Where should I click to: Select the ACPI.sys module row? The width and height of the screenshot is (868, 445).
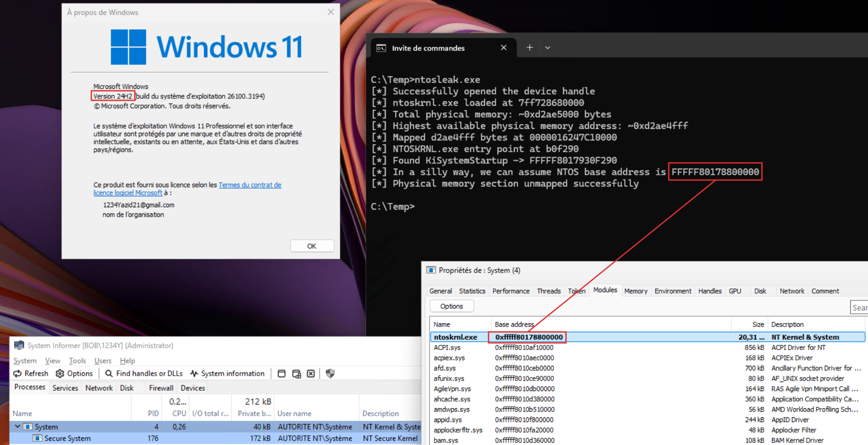tap(648, 348)
